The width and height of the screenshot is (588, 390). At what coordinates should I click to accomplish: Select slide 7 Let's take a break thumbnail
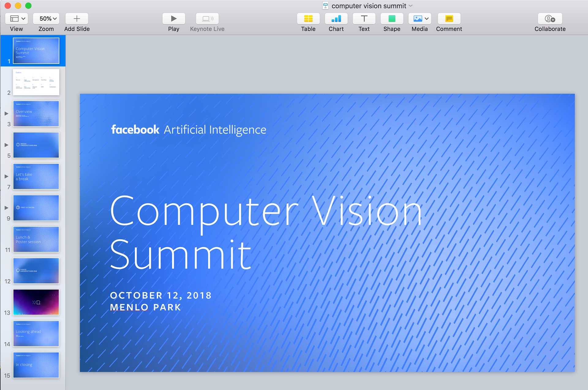point(36,176)
